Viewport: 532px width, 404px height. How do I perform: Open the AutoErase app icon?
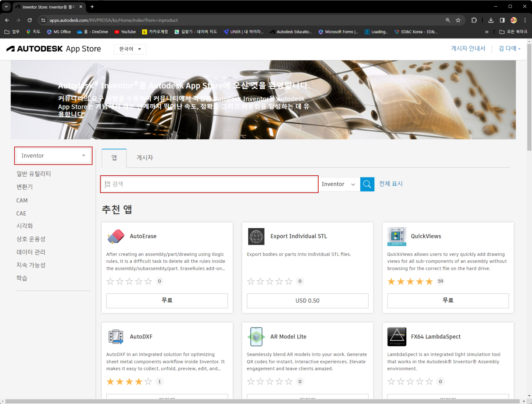[x=116, y=236]
